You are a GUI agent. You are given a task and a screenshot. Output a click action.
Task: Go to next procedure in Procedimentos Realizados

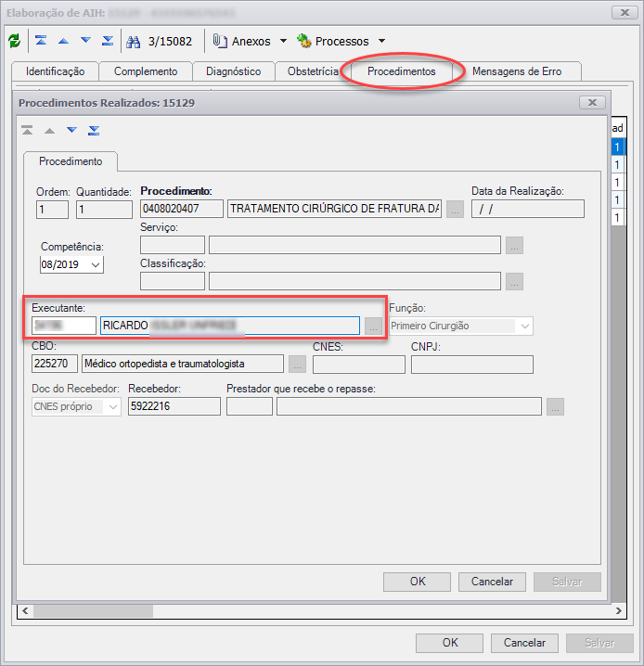pos(71,130)
